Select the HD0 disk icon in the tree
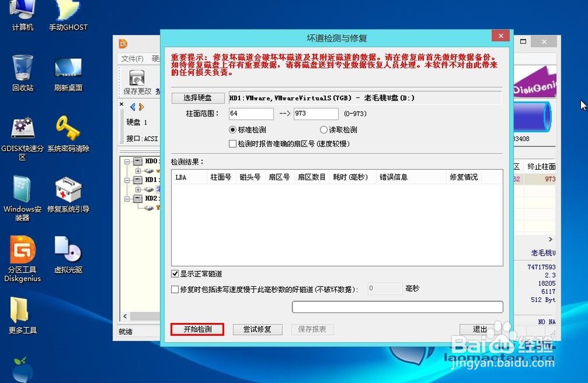 (x=138, y=162)
